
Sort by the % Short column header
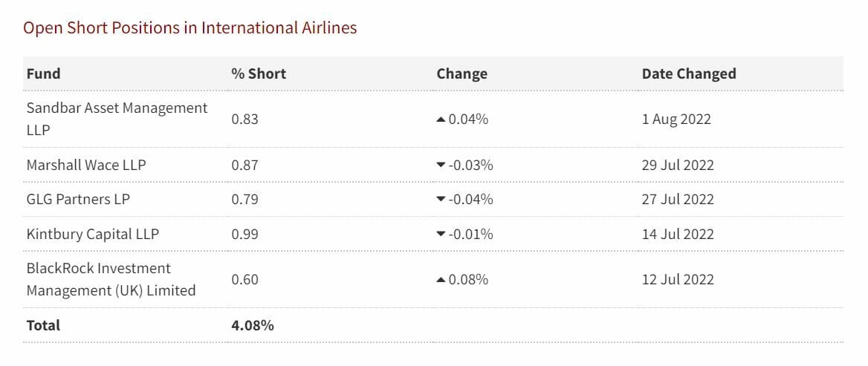(259, 73)
